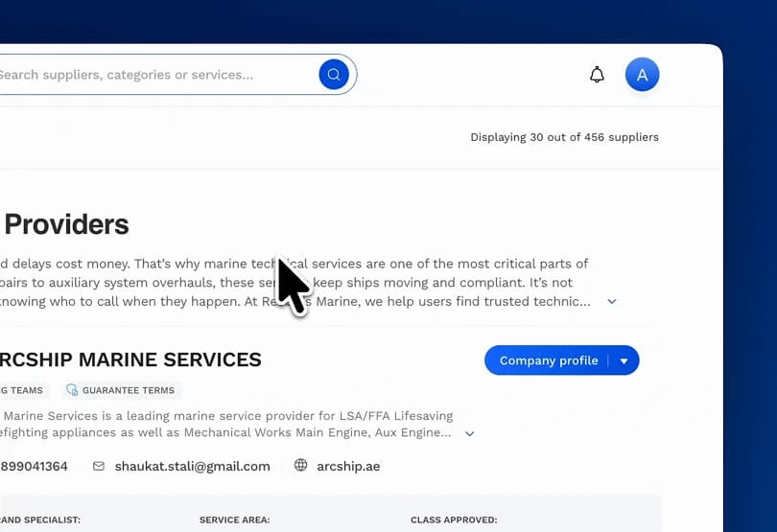Open the Company profile dropdown arrow
The height and width of the screenshot is (532, 777).
point(624,360)
